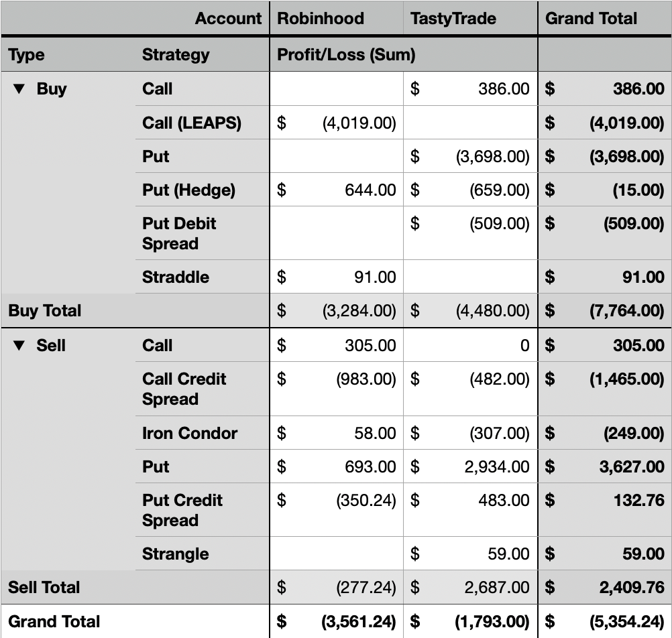Select the Robinhood column header
This screenshot has height=638, width=672.
(x=321, y=18)
